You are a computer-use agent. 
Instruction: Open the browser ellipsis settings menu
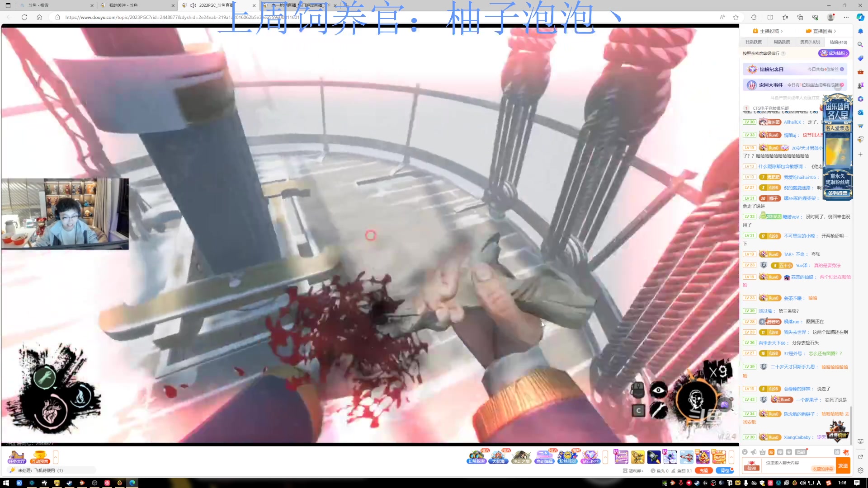point(846,17)
